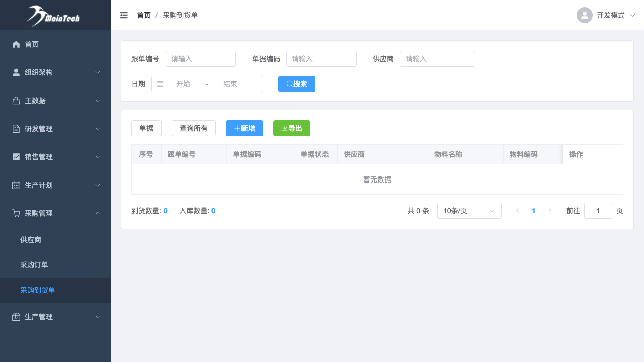Click the 生产计划 calendar icon

coord(16,185)
